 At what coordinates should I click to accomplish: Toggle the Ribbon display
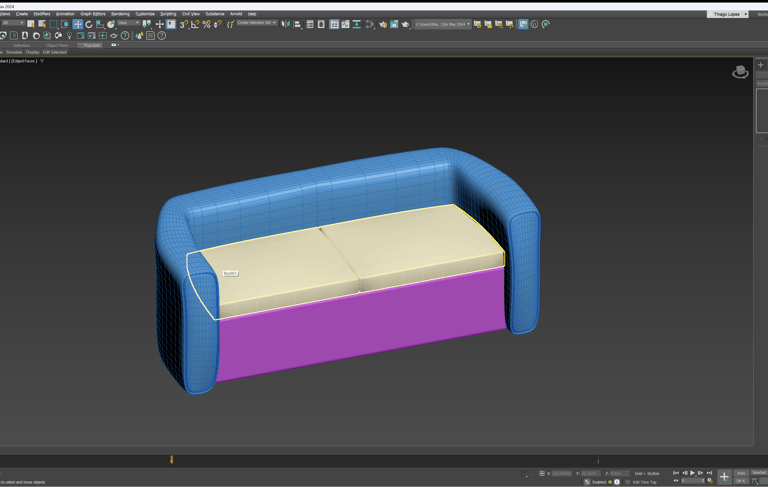pyautogui.click(x=334, y=24)
